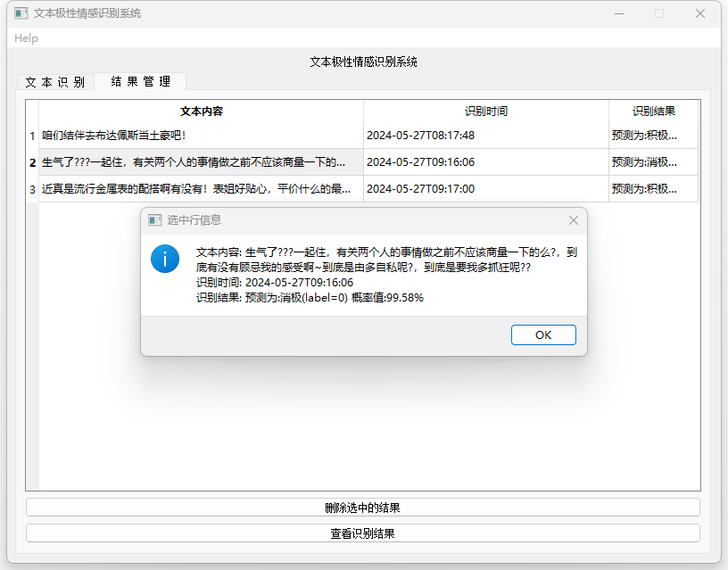Screen dimensions: 728x570
Task: Select cell starting with 生气了???一起住
Action: 201,162
